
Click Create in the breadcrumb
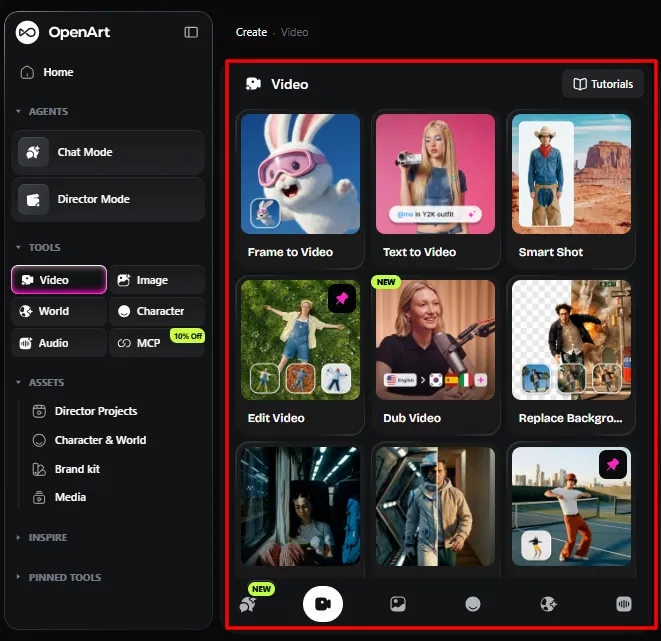(251, 32)
